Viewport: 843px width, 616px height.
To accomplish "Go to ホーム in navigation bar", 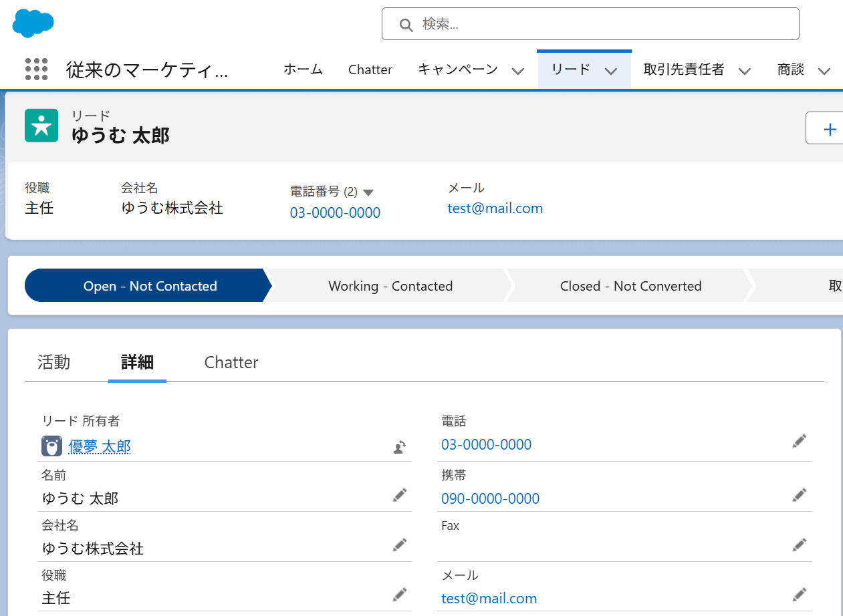I will (x=303, y=69).
